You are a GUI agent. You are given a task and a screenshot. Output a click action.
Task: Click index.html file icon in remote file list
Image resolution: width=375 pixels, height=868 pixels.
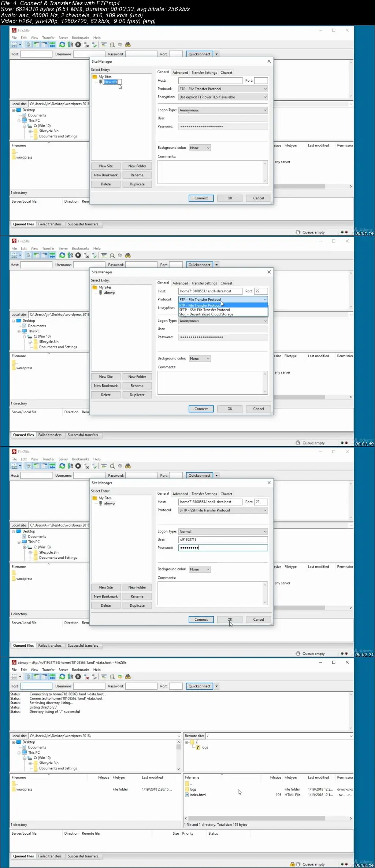(x=187, y=795)
